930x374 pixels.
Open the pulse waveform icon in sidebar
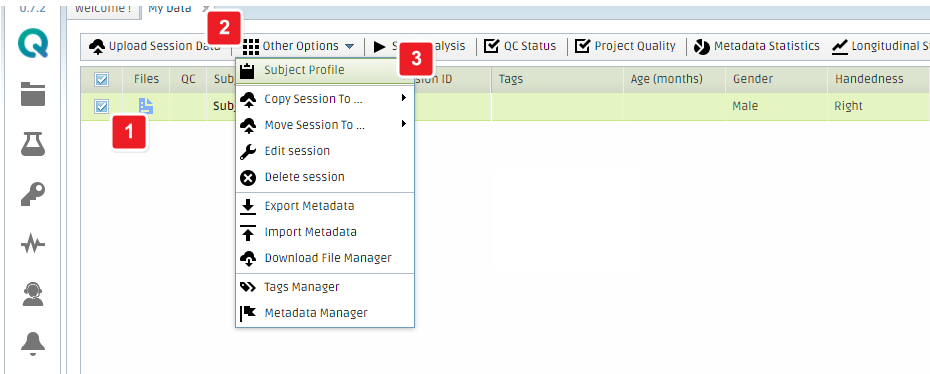click(x=33, y=244)
